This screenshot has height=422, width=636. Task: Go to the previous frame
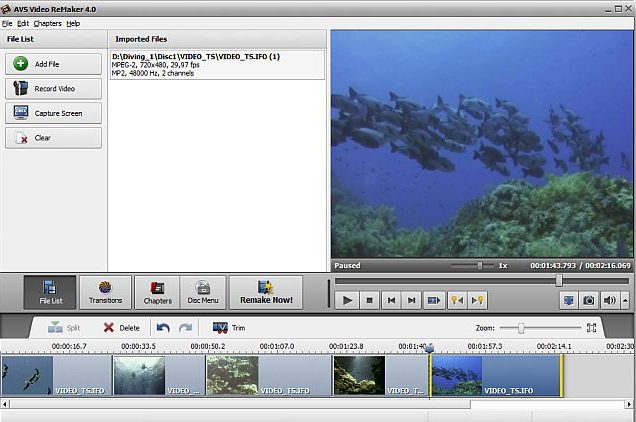point(391,300)
